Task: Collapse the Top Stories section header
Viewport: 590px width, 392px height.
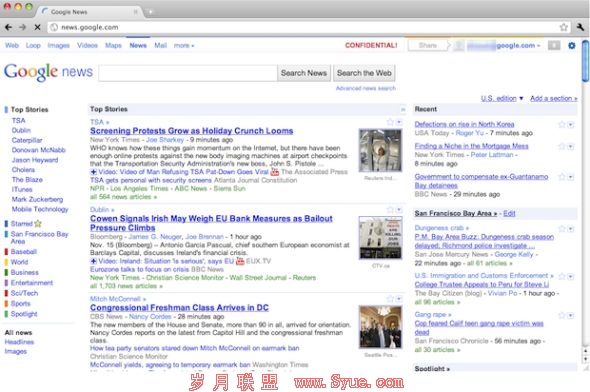Action: coord(403,109)
